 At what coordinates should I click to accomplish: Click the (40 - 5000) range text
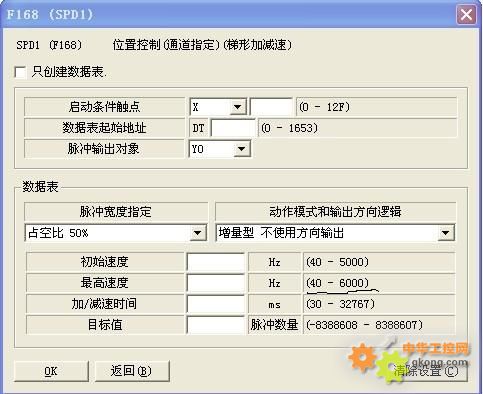(337, 262)
